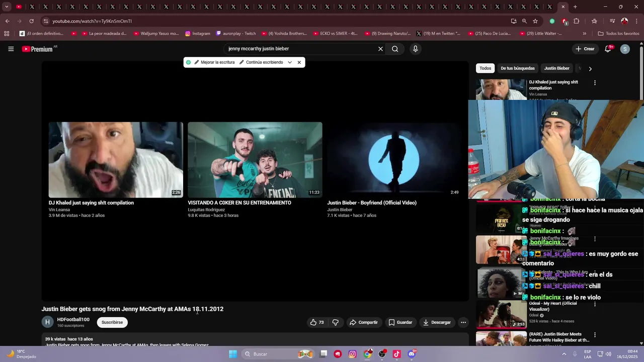The width and height of the screenshot is (644, 362).
Task: Reload the page in Chrome
Action: [x=31, y=21]
